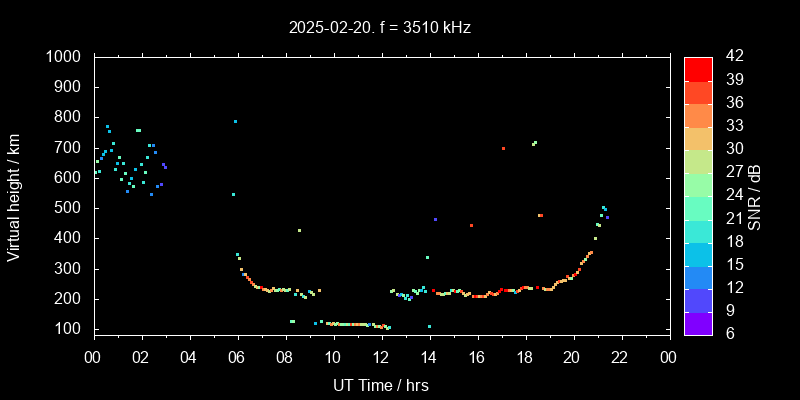The width and height of the screenshot is (800, 400).
Task: Select the purple 6–9 dB colorbar segment
Action: [x=698, y=322]
